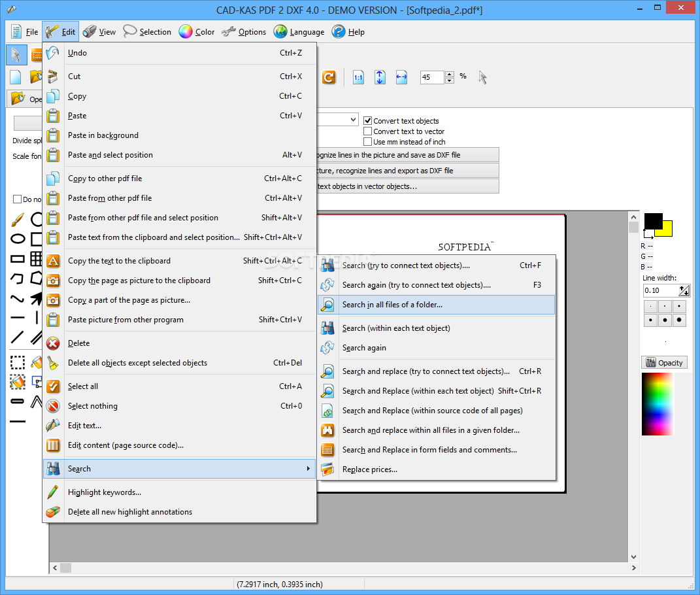
Task: Open the Color menu
Action: click(x=197, y=32)
